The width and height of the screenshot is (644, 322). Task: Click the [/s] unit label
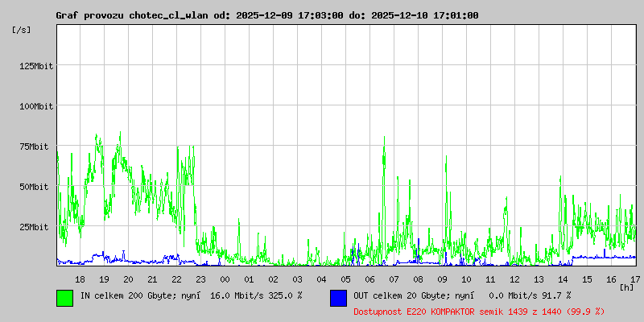[22, 30]
